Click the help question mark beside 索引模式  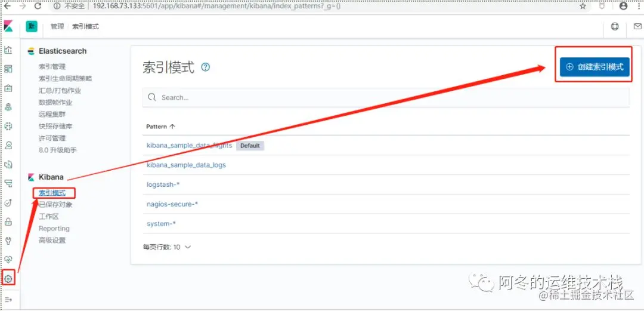pyautogui.click(x=205, y=67)
